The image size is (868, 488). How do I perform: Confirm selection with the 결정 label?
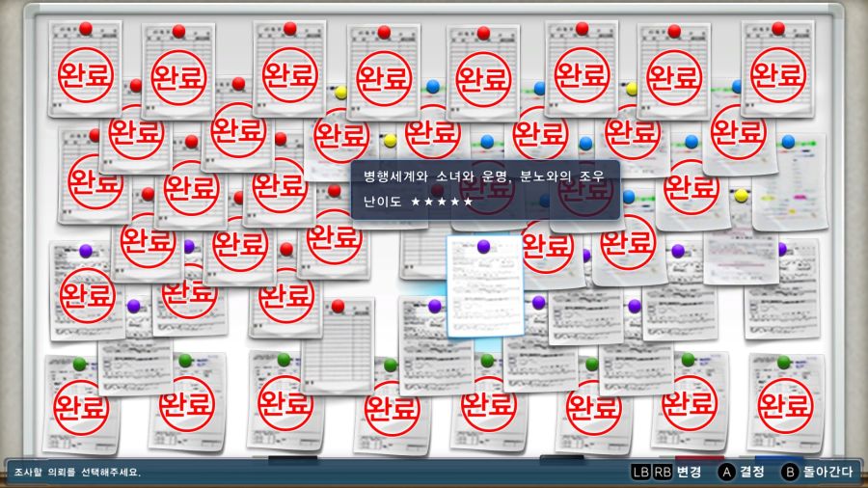[752, 472]
